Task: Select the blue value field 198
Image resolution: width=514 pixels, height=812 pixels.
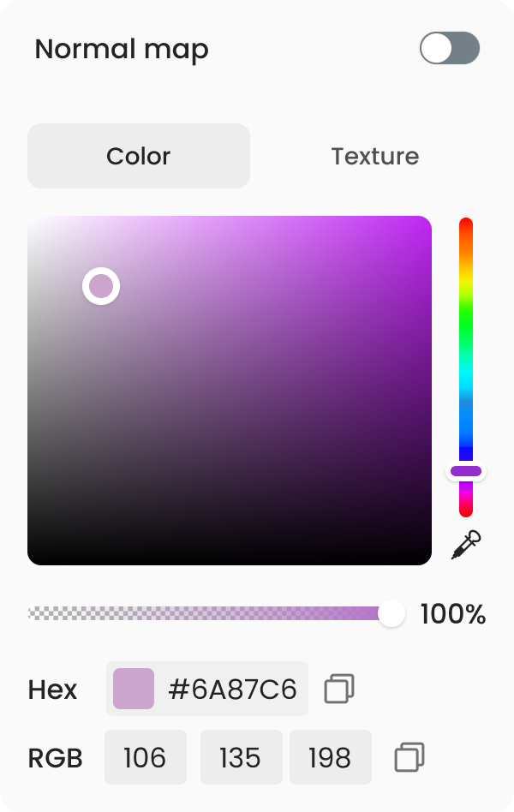Action: point(330,757)
